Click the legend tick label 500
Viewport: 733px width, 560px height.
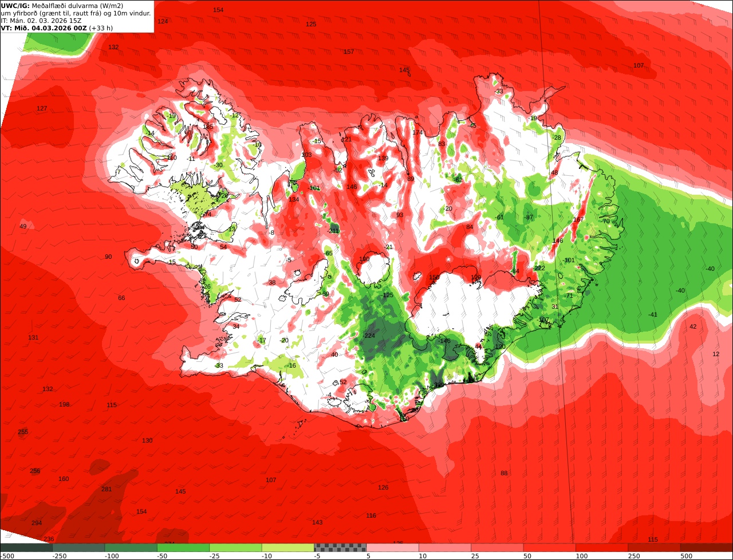pos(685,556)
